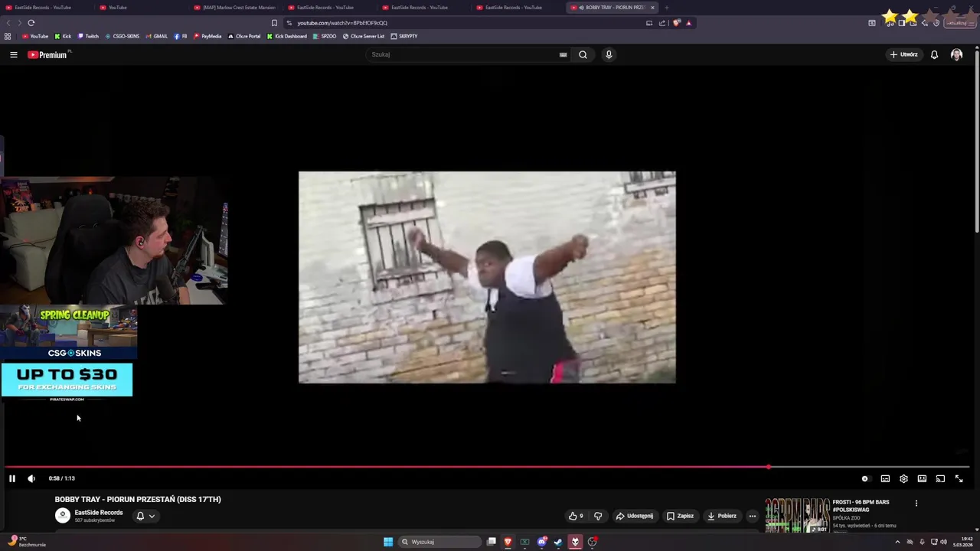This screenshot has height=551, width=980.
Task: Open the Kick bookmark
Action: pos(63,36)
